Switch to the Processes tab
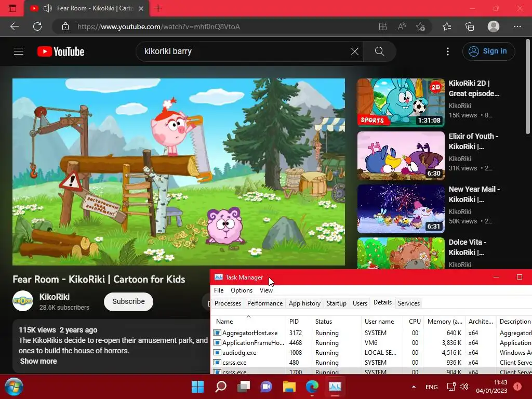Screen dimensions: 532x399 point(228,303)
